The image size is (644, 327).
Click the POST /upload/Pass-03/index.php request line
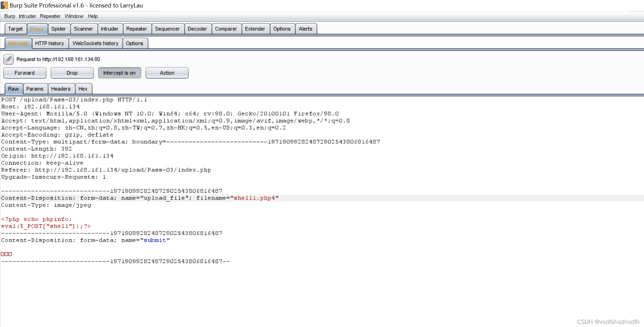[x=74, y=100]
